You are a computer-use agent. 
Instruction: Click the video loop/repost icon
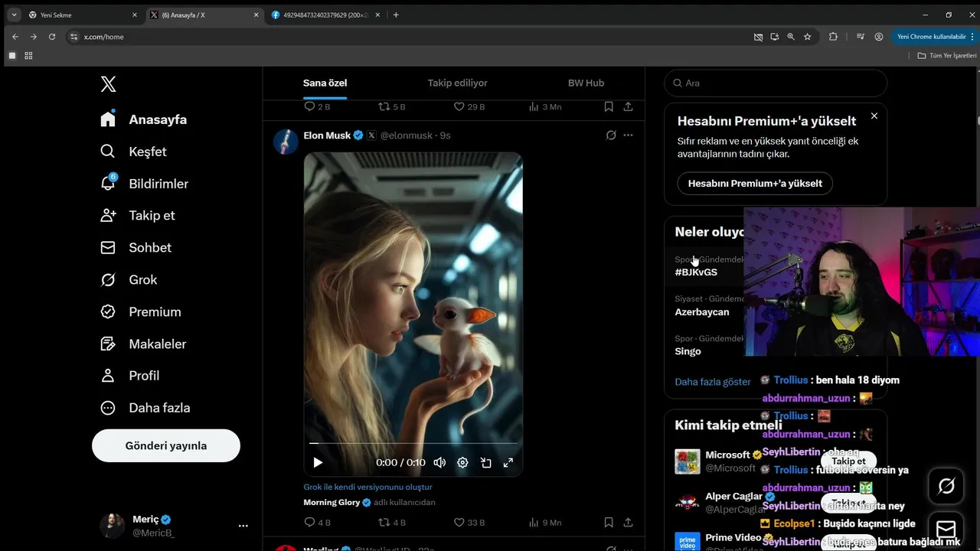click(485, 462)
